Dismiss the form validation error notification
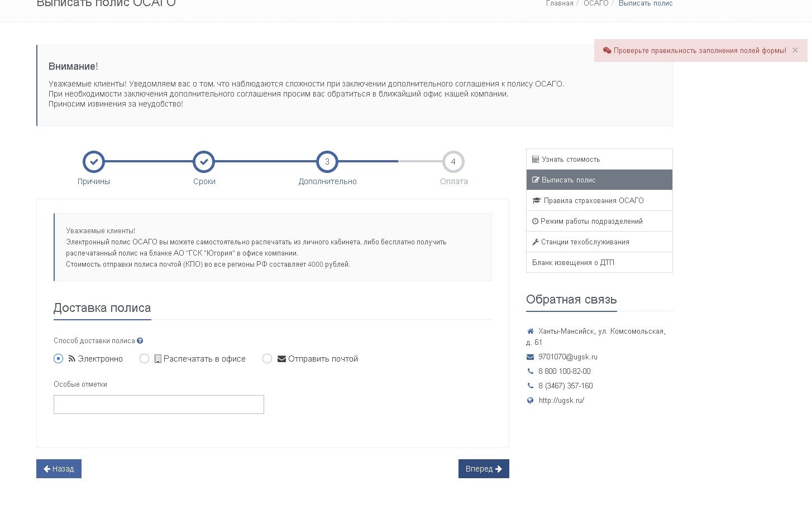812x510 pixels. [795, 50]
